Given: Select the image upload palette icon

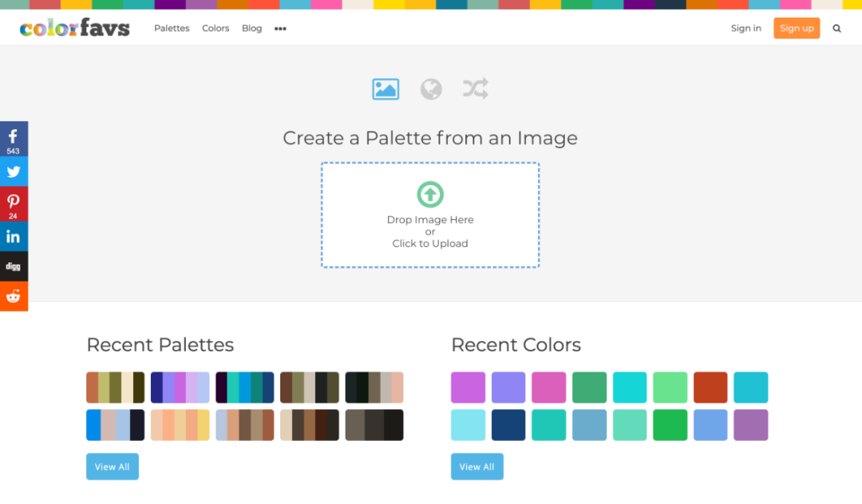Looking at the screenshot, I should pos(386,89).
